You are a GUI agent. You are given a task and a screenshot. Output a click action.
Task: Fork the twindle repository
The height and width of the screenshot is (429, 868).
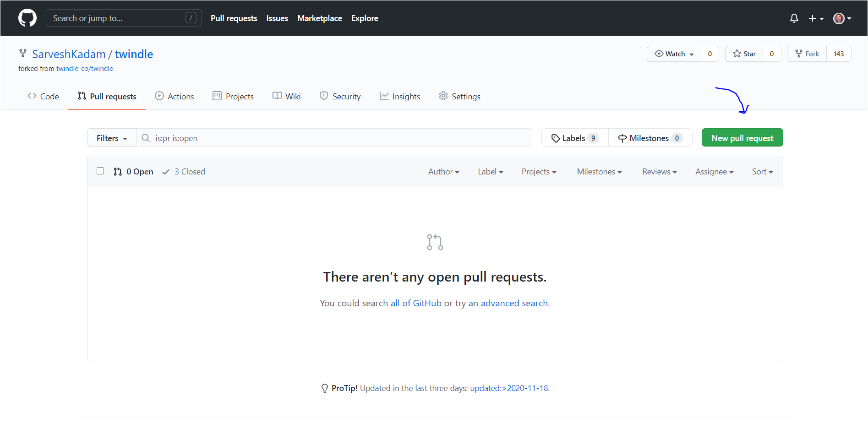[x=807, y=54]
